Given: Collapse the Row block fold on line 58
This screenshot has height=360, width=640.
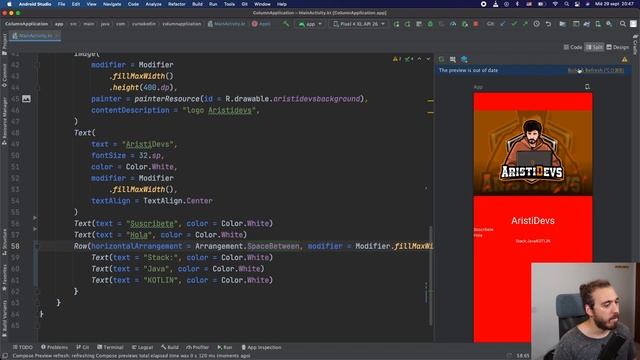Looking at the screenshot, I should click(x=36, y=246).
